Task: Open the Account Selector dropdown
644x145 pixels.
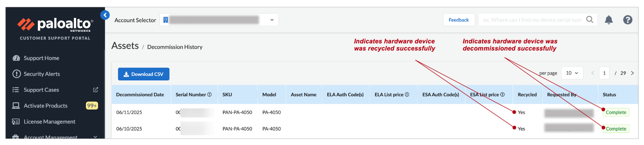Action: point(219,20)
